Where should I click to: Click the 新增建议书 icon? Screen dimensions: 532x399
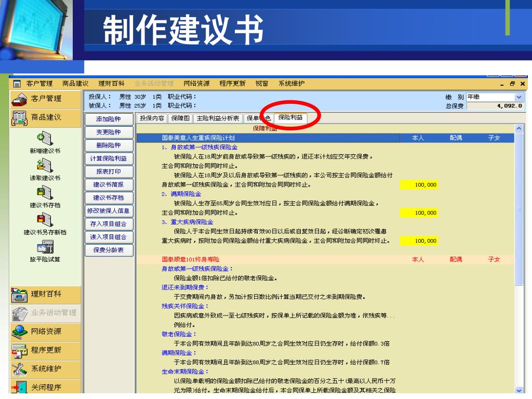pos(45,138)
